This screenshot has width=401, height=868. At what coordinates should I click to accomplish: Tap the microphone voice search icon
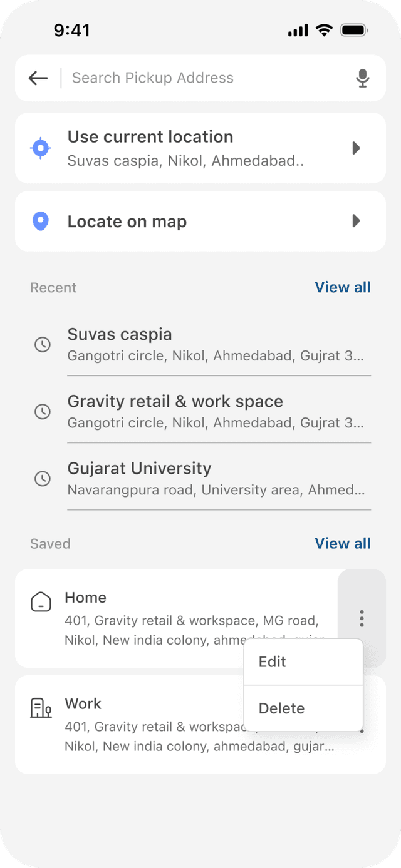362,78
